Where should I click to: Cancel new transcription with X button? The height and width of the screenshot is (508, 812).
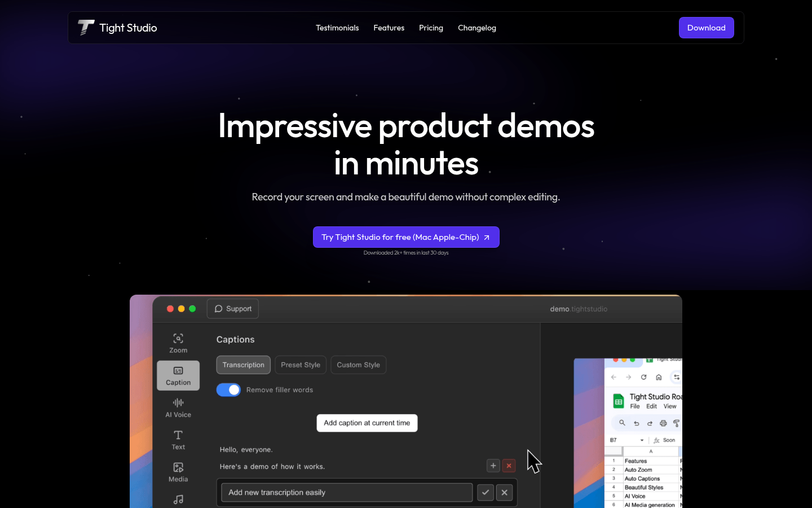coord(505,492)
